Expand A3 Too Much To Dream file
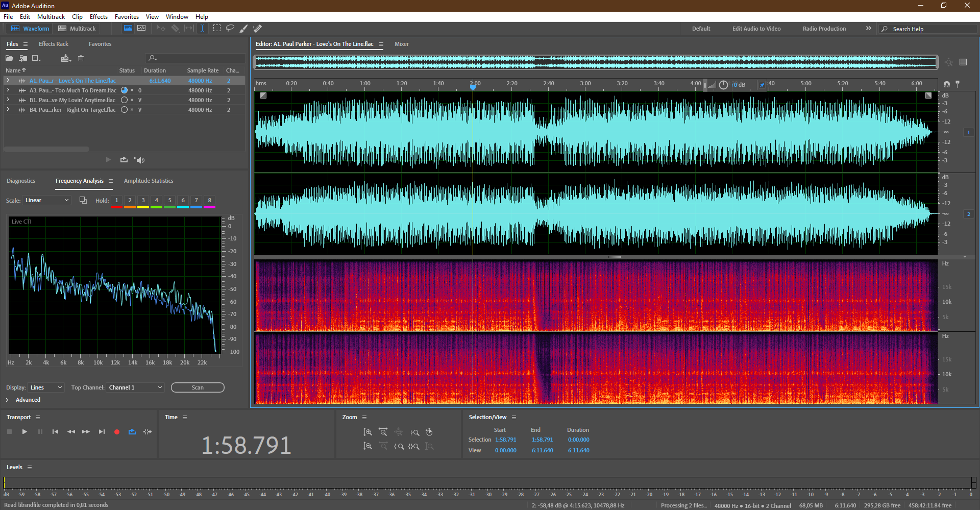The height and width of the screenshot is (510, 980). [8, 90]
